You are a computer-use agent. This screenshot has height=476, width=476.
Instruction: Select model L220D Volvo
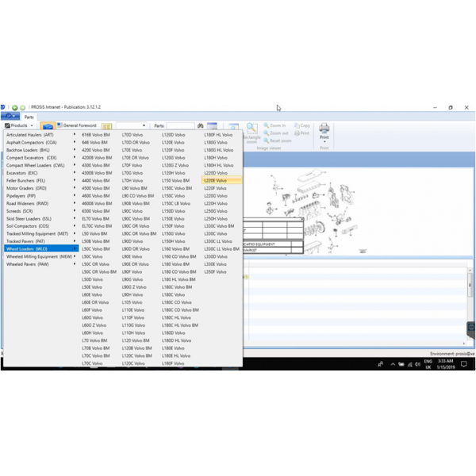click(216, 173)
